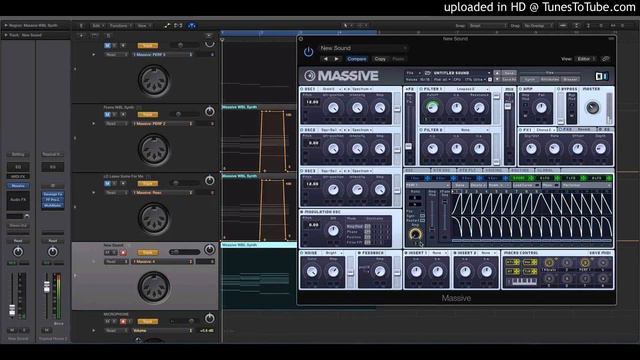
Task: Click the Massive instrument slot on channel strip
Action: (x=18, y=186)
